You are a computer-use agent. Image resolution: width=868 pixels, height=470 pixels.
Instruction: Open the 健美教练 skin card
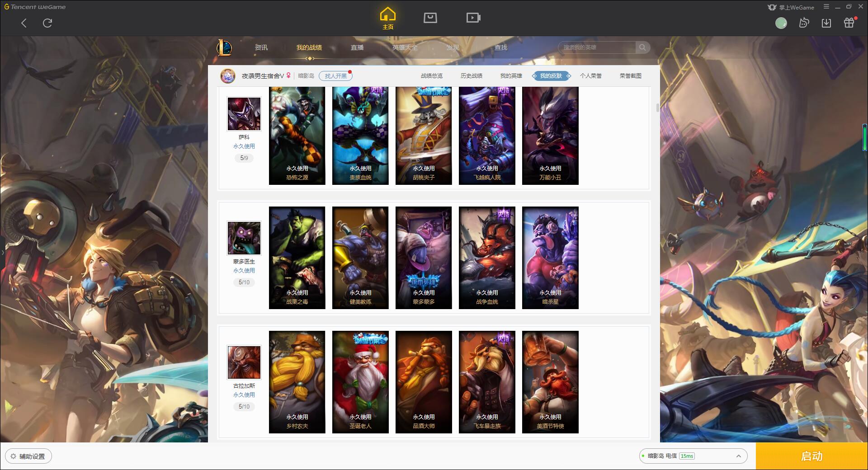360,258
